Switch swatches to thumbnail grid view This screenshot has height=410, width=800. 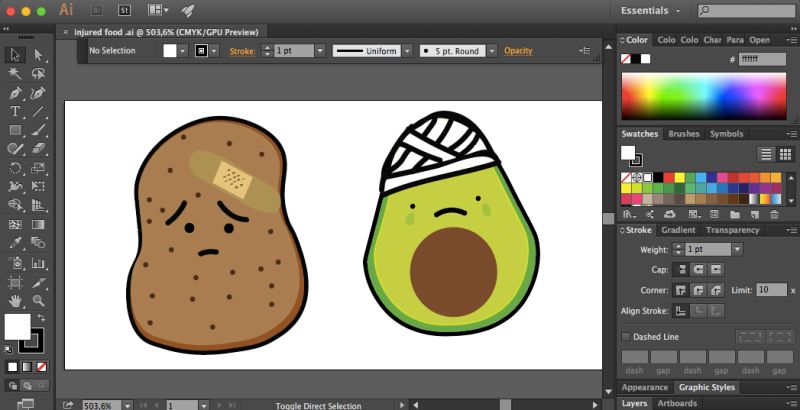pyautogui.click(x=785, y=154)
